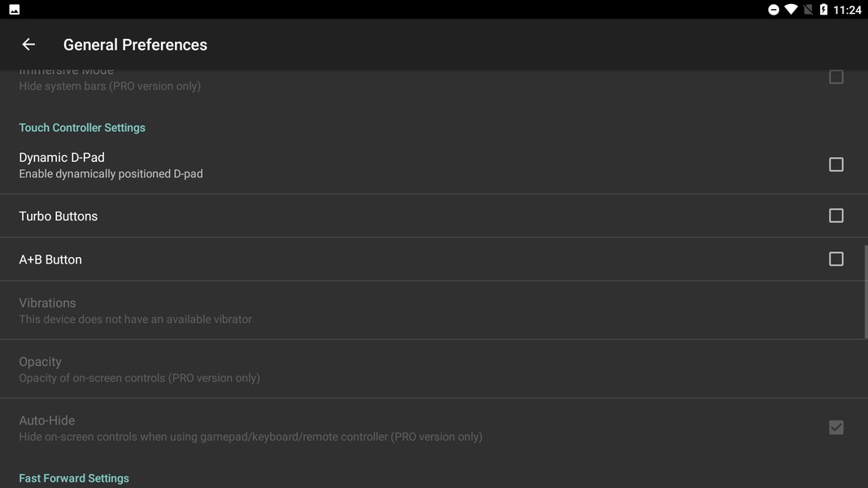The height and width of the screenshot is (488, 868).
Task: Tap the Turbo Buttons label
Action: 59,216
